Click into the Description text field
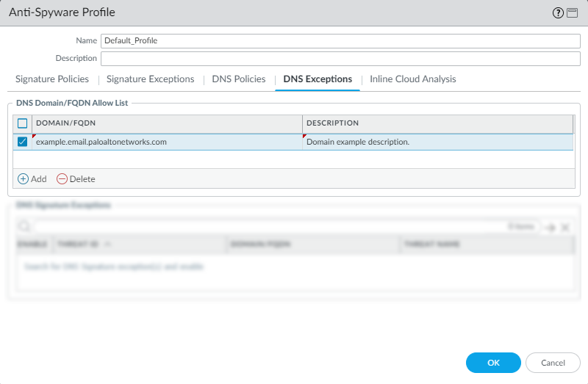 coord(340,59)
